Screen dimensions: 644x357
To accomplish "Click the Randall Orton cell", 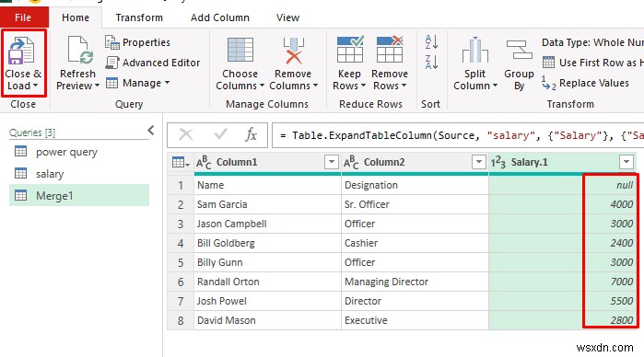I will click(x=267, y=282).
